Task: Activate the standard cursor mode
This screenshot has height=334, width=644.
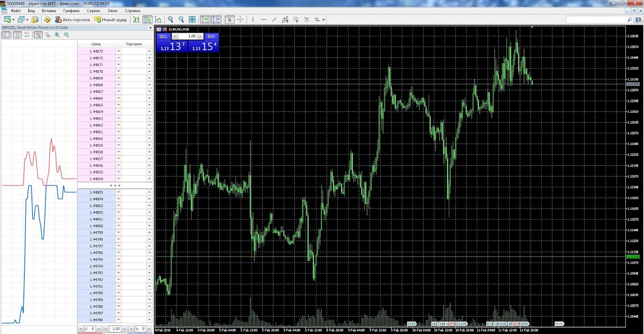Action: (229, 19)
